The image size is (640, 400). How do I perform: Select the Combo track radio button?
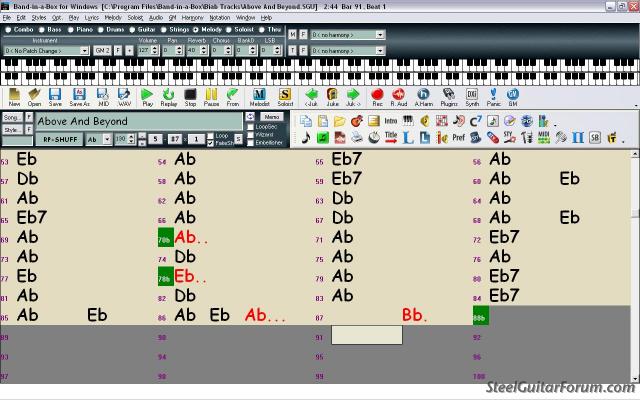coord(8,30)
